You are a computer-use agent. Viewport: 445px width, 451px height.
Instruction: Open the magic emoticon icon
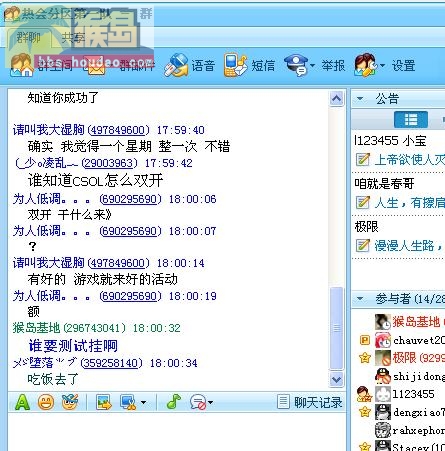coord(70,402)
